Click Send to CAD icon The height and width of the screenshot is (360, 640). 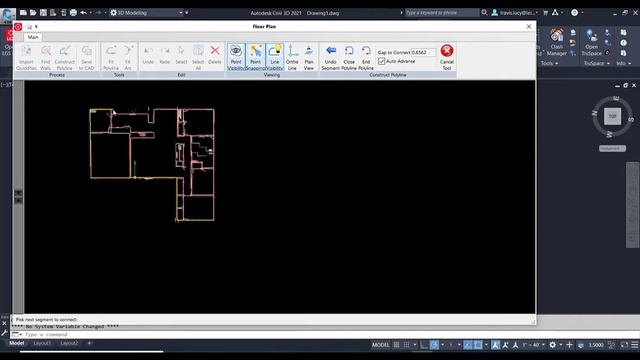[87, 57]
